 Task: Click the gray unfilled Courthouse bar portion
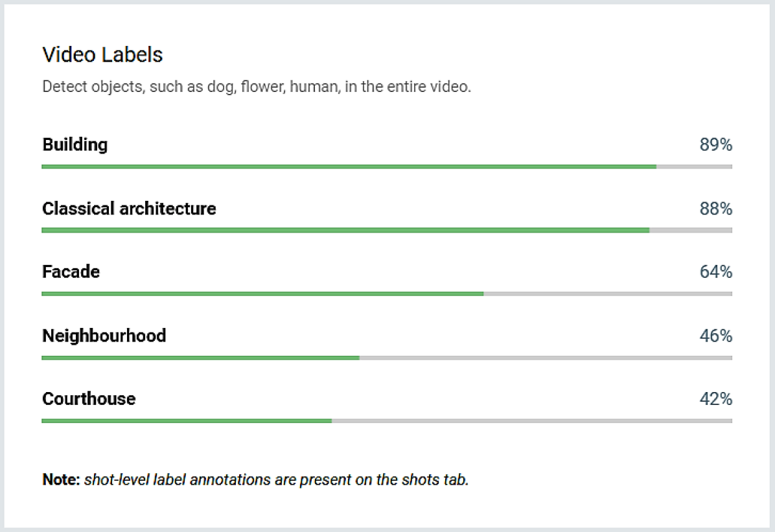click(531, 421)
